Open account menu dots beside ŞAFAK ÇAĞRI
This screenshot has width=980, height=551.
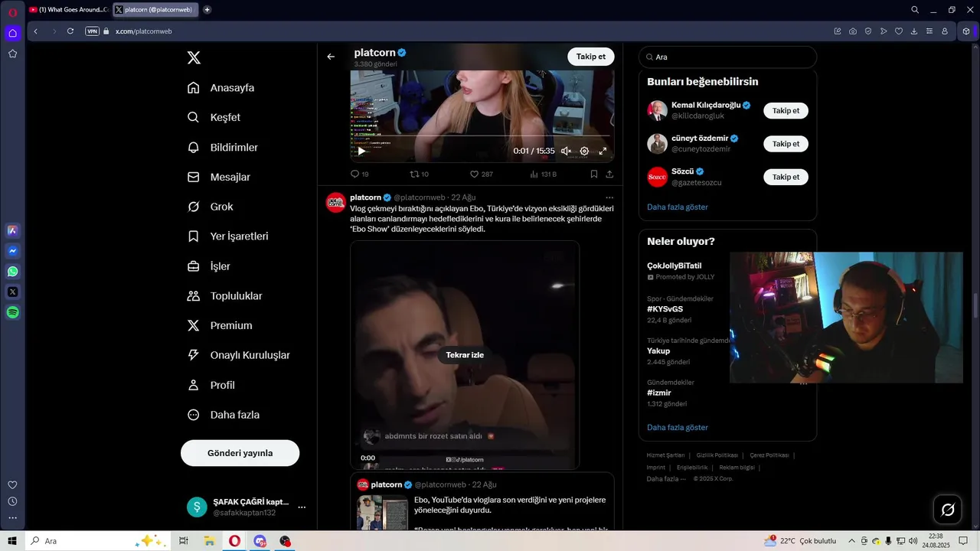pyautogui.click(x=302, y=507)
